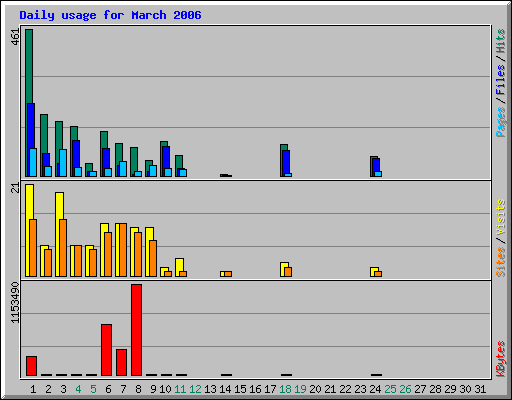Click green day 26 axis label
Viewport: 512px width, 400px height.
pyautogui.click(x=405, y=389)
